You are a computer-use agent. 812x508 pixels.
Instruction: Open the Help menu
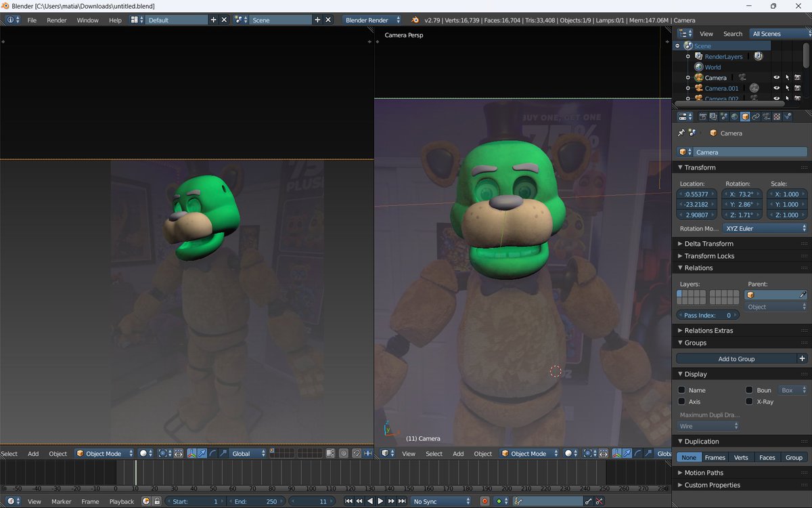coord(115,20)
